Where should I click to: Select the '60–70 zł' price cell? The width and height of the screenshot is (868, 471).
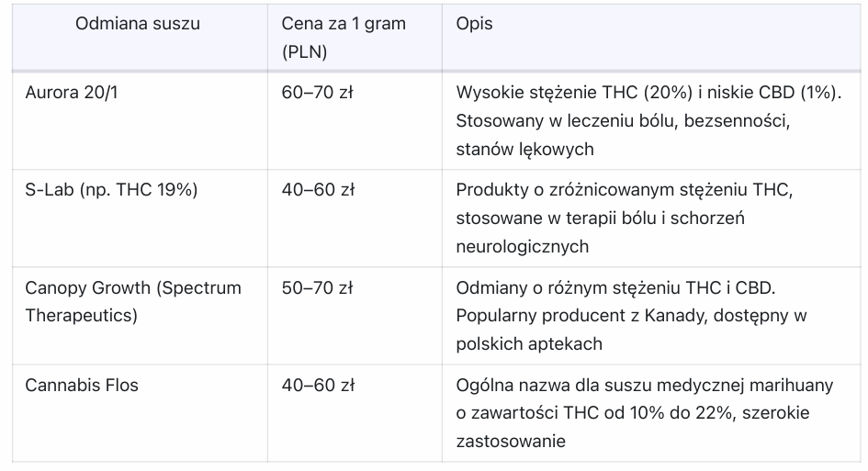318,94
